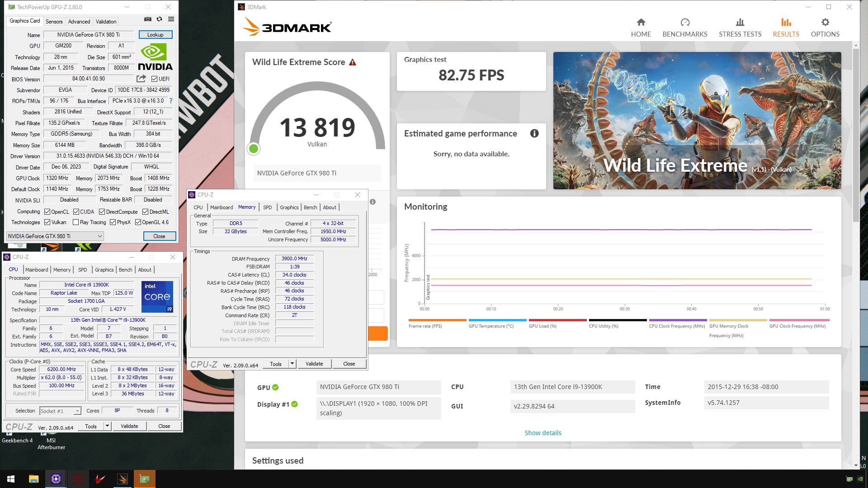Click the score warning triangle icon

[353, 62]
